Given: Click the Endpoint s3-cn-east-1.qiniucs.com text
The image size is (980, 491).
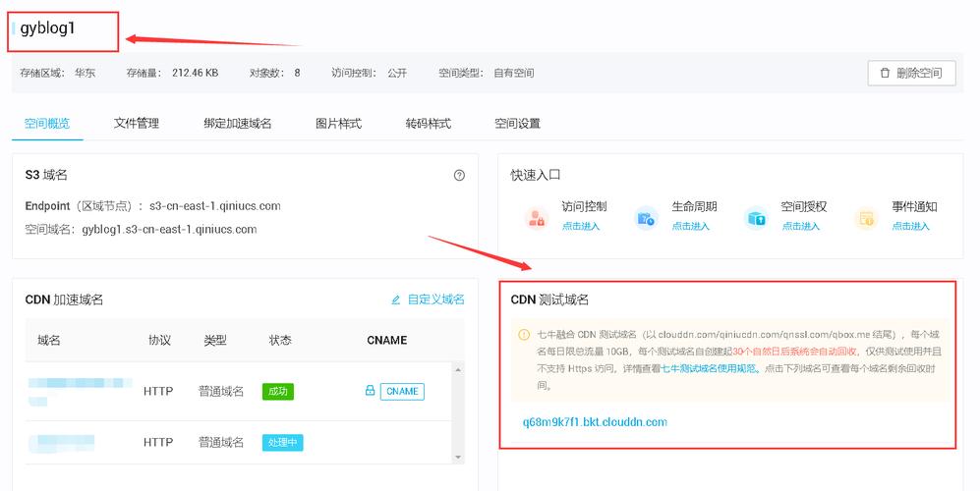Looking at the screenshot, I should coord(215,206).
